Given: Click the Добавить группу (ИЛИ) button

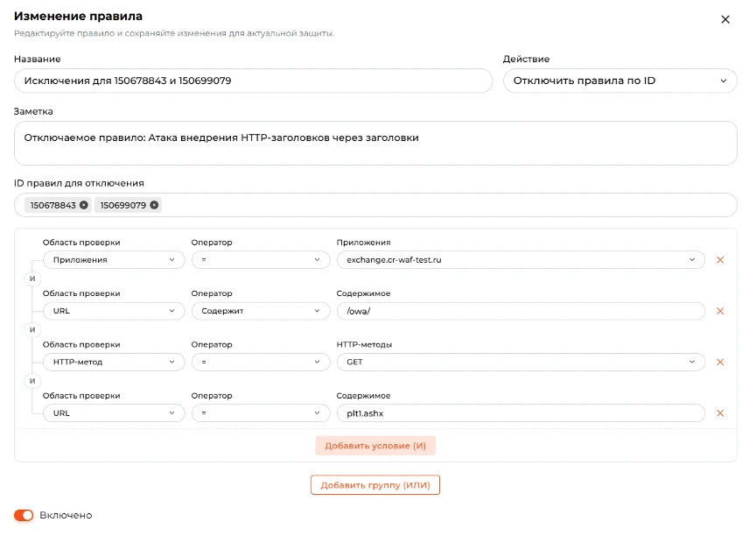Looking at the screenshot, I should coord(375,485).
